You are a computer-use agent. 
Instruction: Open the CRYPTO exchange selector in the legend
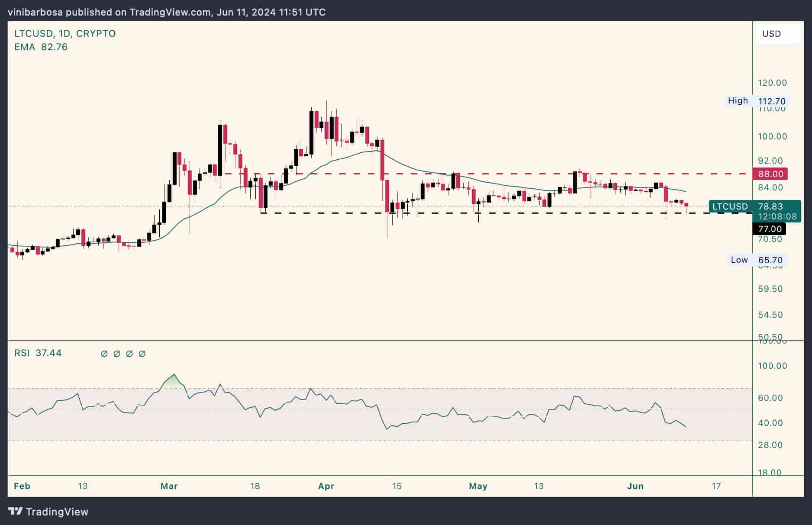(x=97, y=33)
